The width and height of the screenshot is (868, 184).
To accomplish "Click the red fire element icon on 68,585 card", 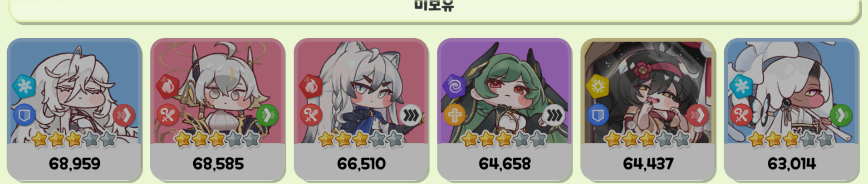I will coord(167,86).
